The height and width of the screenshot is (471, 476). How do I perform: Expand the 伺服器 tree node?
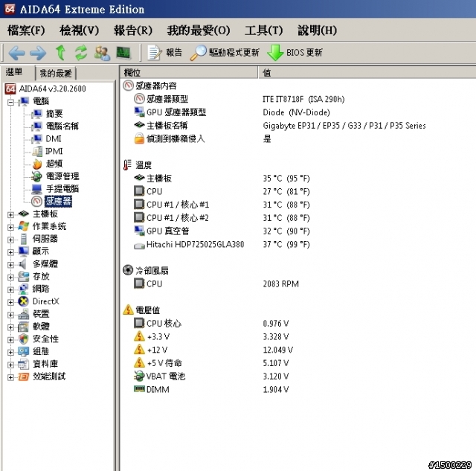coord(10,240)
